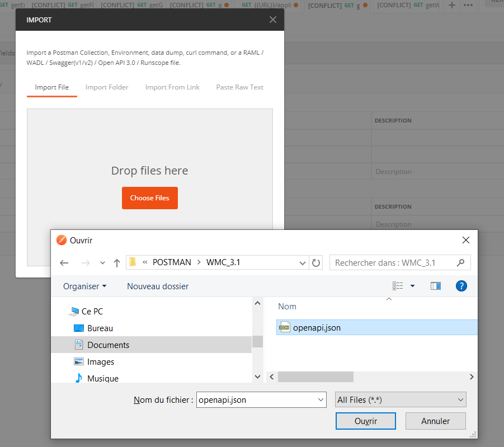Click the Postman logo in the Ouvrir title bar
The width and height of the screenshot is (504, 447).
tap(61, 240)
